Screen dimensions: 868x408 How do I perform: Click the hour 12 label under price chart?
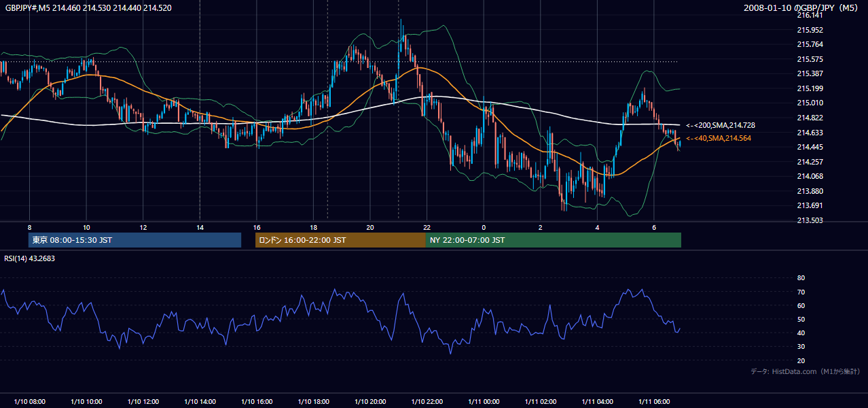[143, 227]
